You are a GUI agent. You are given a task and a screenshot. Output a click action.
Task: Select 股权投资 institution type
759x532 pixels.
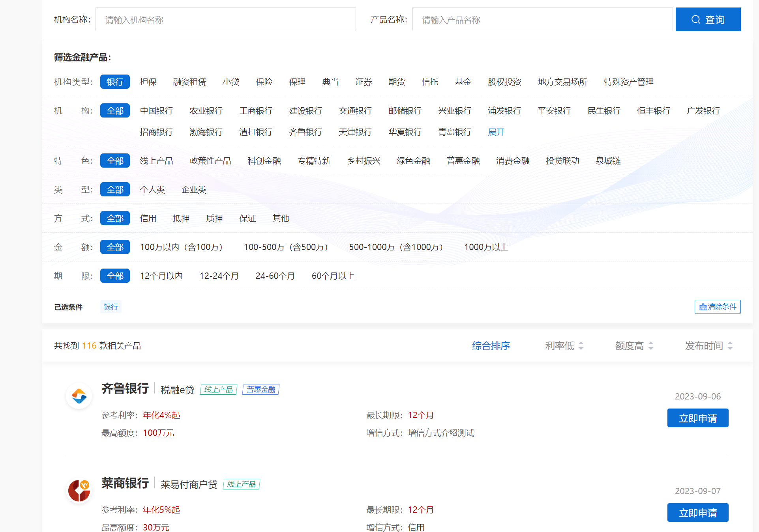point(504,82)
